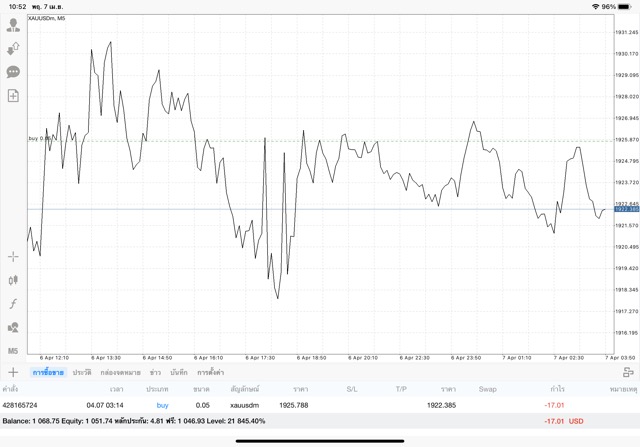Open the กล่องจดหมาย mailbox tab
This screenshot has height=447, width=640.
[120, 372]
